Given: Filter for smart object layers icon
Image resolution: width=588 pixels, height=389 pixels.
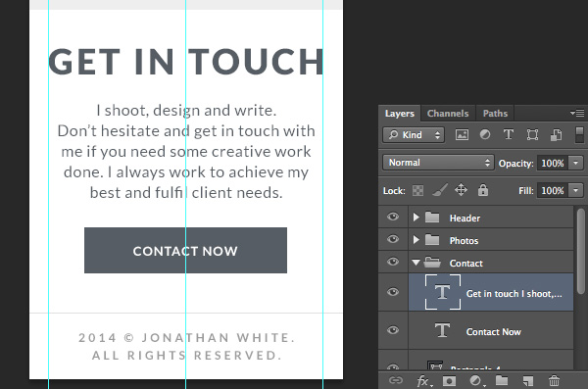Looking at the screenshot, I should 556,134.
